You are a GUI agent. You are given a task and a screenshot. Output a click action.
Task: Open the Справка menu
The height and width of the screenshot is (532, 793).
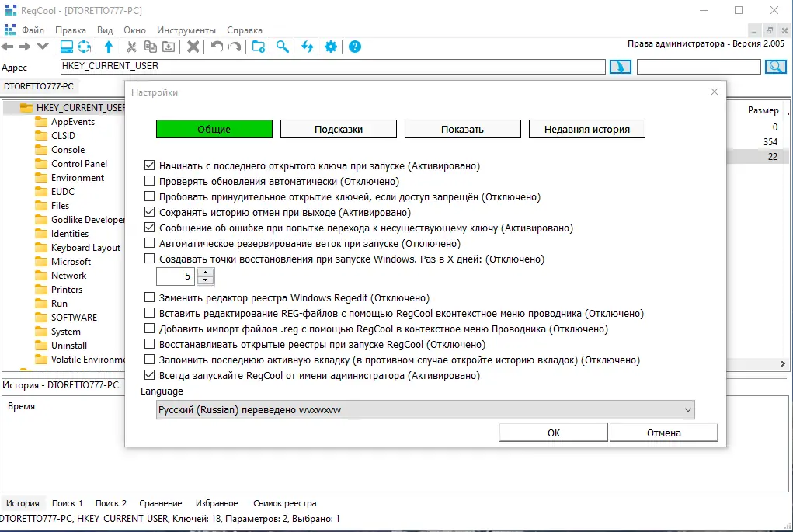tap(245, 30)
